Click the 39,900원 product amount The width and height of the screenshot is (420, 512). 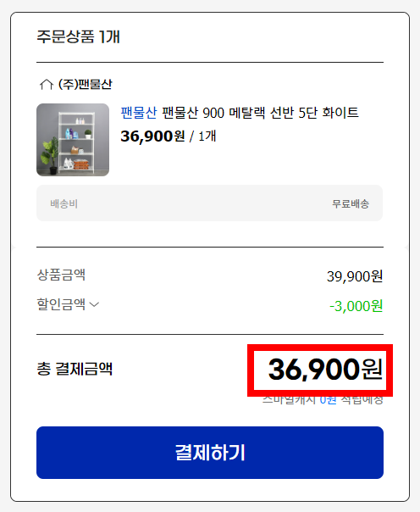355,276
